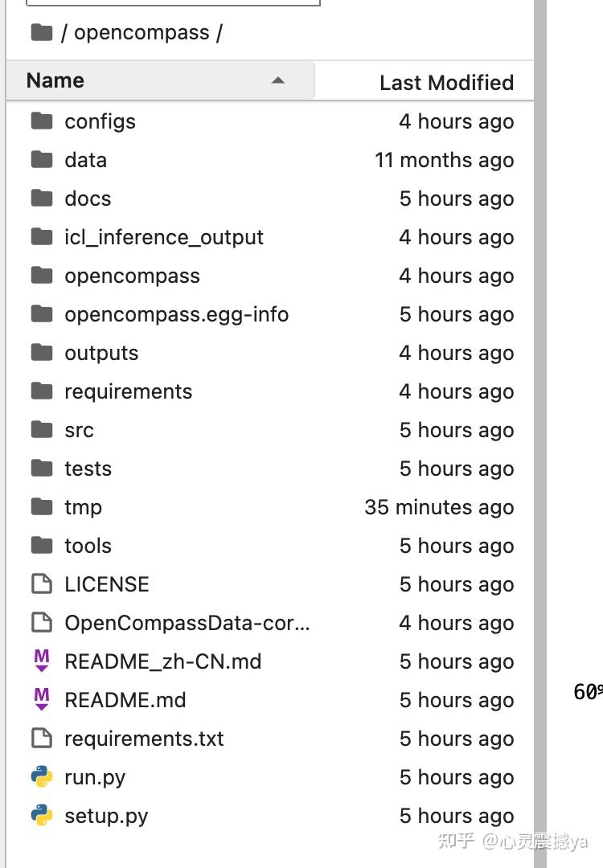Click the Python icon next to run.py
The width and height of the screenshot is (603, 868).
[x=43, y=776]
